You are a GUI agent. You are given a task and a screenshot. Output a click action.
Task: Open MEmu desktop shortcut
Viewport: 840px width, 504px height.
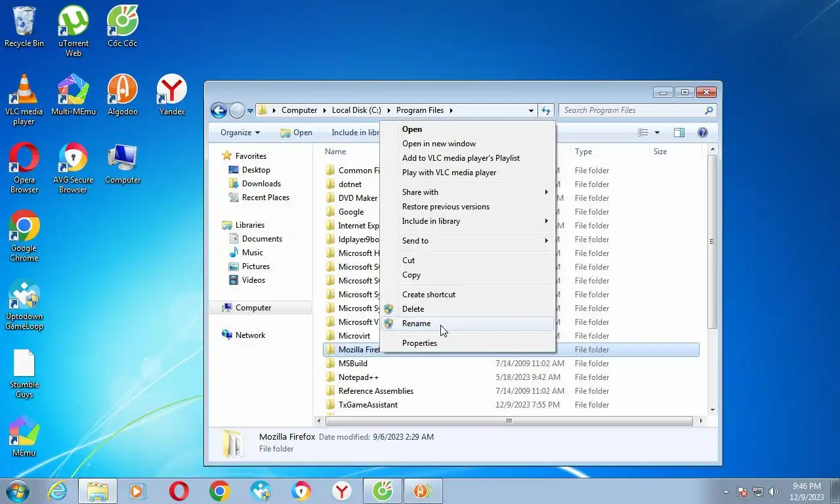pyautogui.click(x=24, y=436)
